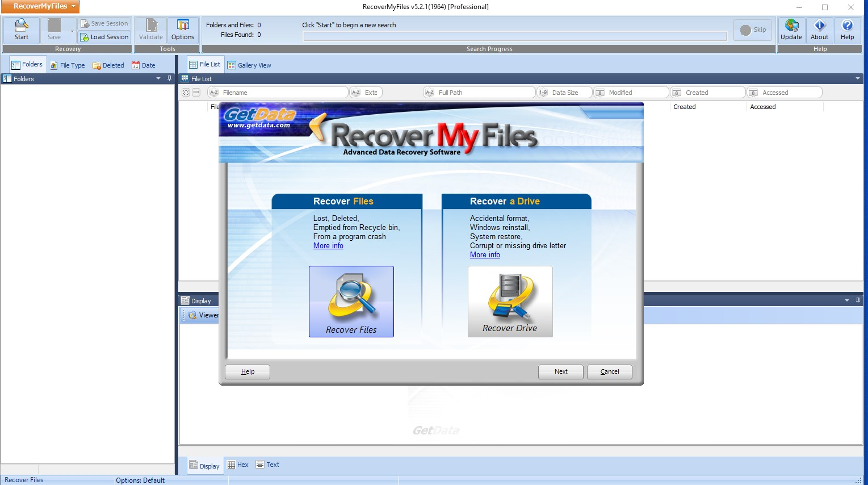The height and width of the screenshot is (485, 868).
Task: Open the Display panel dropdown arrow
Action: coord(846,300)
